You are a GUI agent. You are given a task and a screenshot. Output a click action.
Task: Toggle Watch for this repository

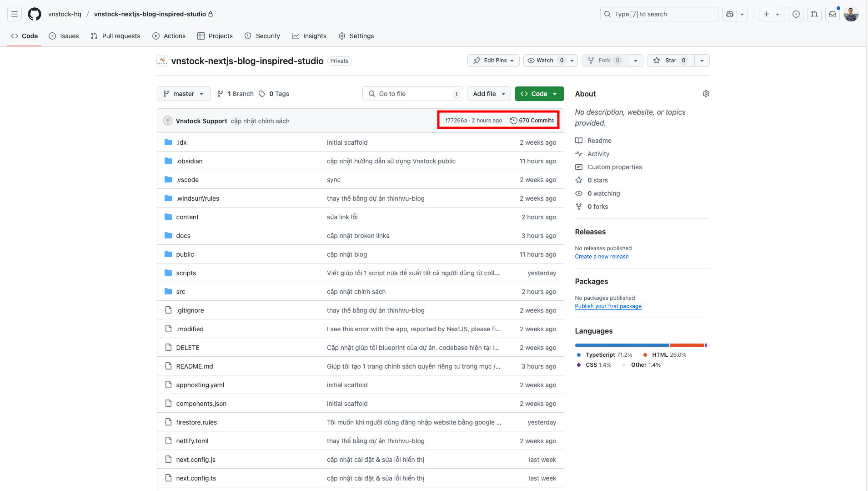coord(545,61)
